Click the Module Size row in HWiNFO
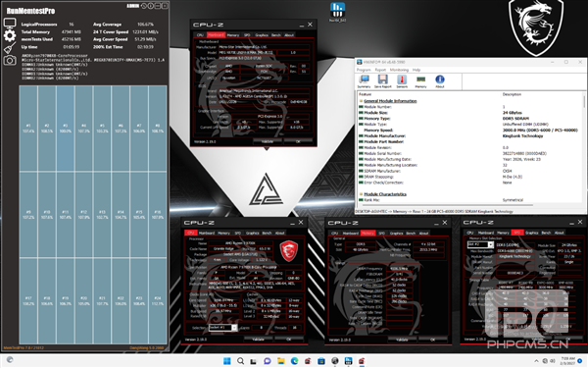This screenshot has height=368, width=588. pos(468,113)
